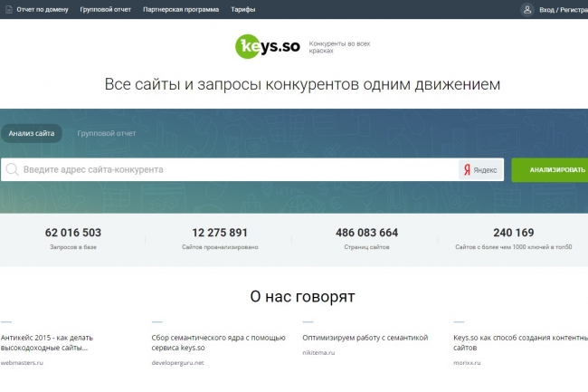Click the magnifier icon in search field
The image size is (588, 392).
tap(12, 169)
